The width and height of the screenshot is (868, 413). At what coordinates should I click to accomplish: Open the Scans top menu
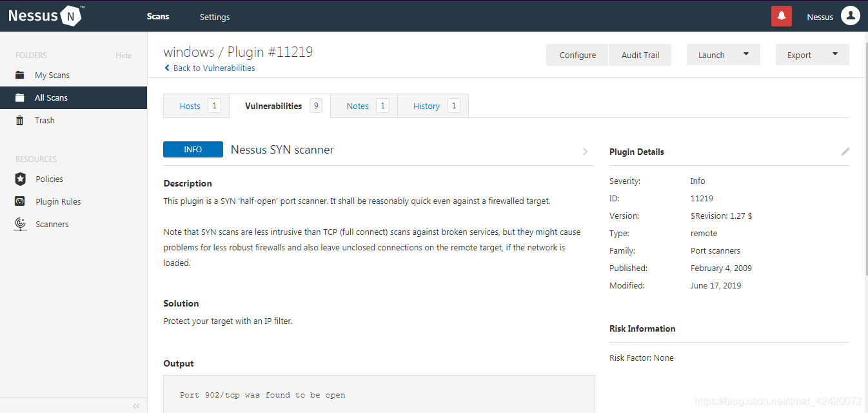tap(158, 16)
